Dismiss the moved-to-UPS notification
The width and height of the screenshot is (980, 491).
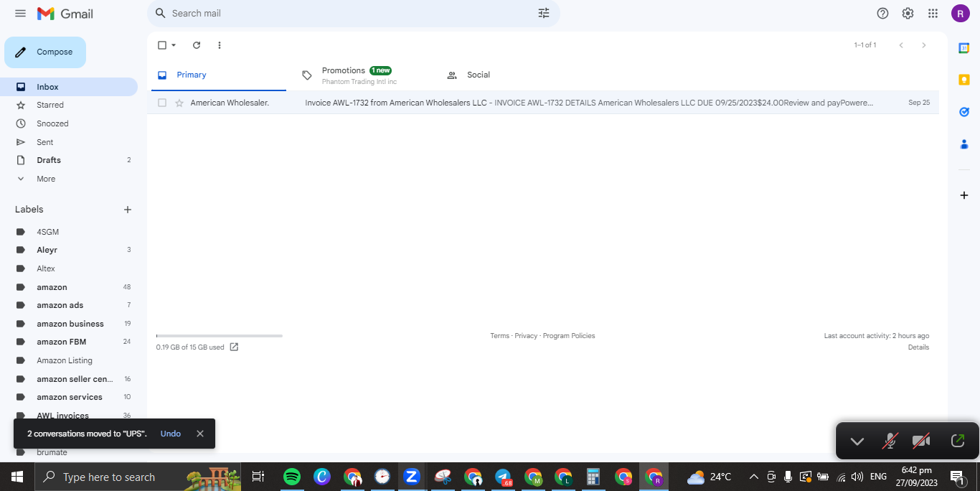click(x=200, y=434)
